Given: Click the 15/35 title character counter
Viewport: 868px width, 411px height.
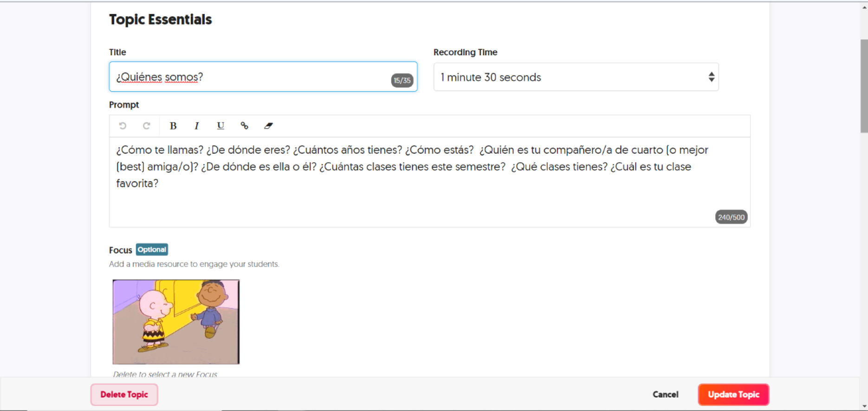Looking at the screenshot, I should pyautogui.click(x=402, y=80).
